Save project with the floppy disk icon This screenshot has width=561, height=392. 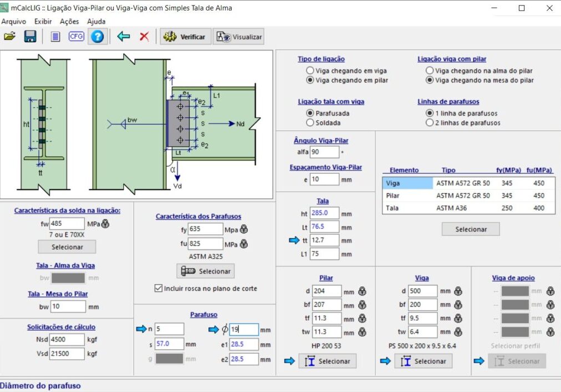coord(30,37)
